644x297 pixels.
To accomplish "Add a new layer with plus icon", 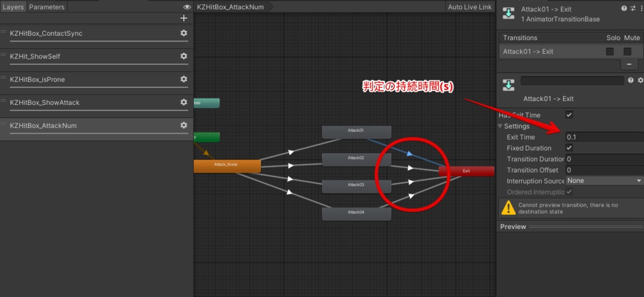I will [x=184, y=18].
